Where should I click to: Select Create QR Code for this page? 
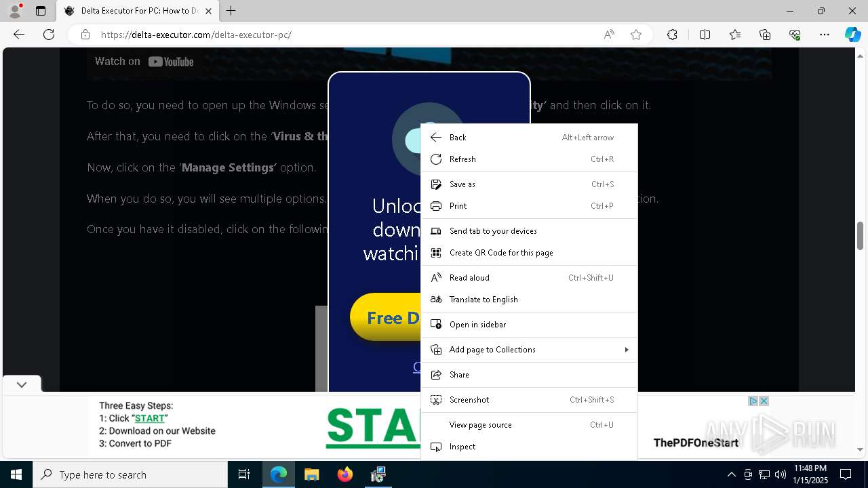pyautogui.click(x=529, y=253)
